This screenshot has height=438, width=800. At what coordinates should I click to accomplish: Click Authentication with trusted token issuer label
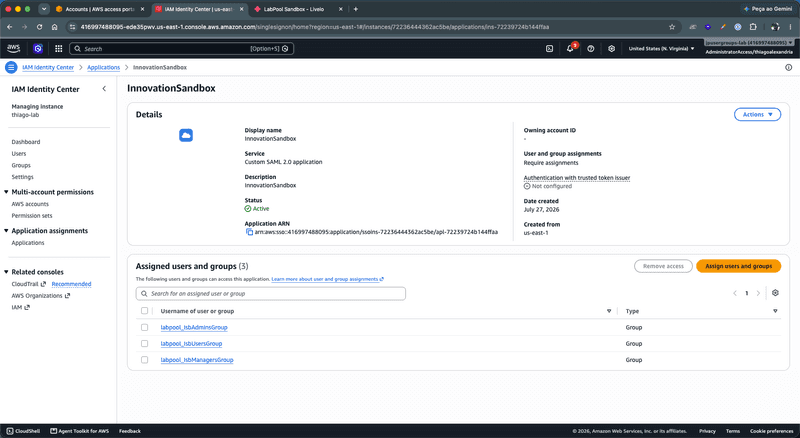coord(577,178)
